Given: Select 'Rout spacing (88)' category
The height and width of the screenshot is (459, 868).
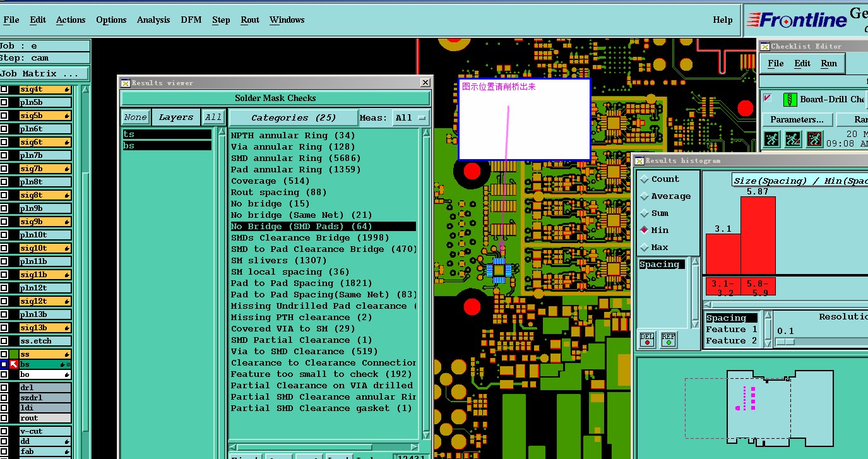Looking at the screenshot, I should click(279, 192).
